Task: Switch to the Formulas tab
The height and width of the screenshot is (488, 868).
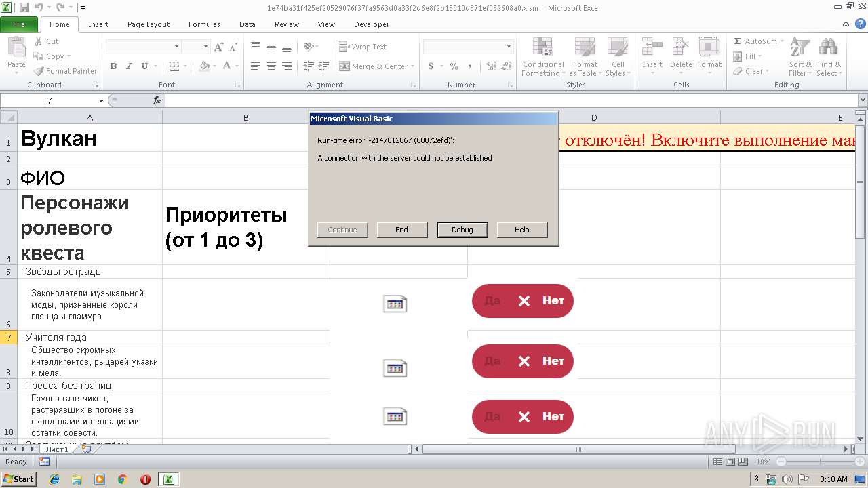Action: [204, 24]
